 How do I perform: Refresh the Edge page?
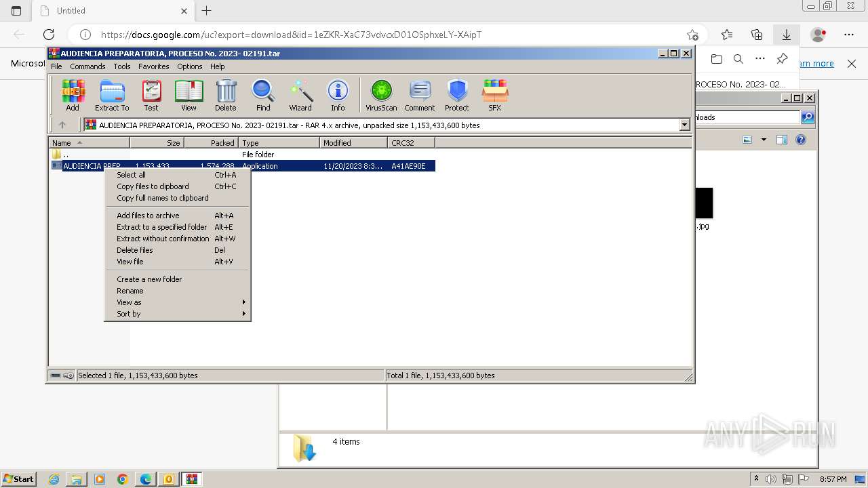click(x=49, y=35)
